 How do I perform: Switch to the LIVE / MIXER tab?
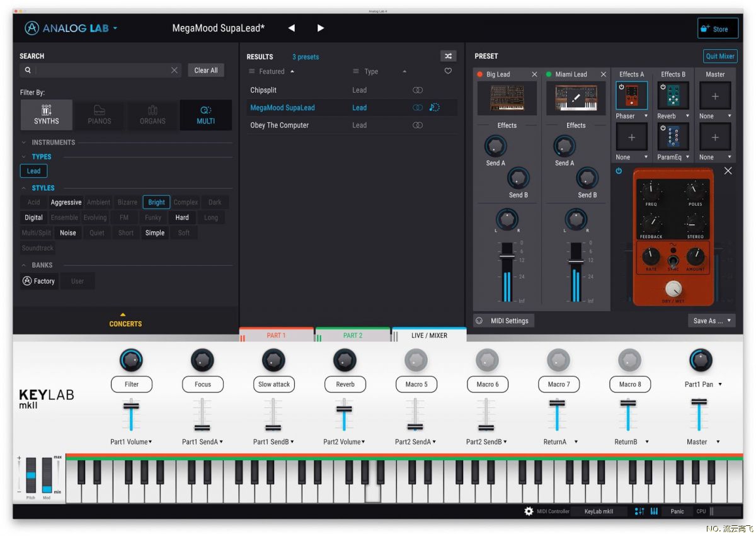(429, 335)
